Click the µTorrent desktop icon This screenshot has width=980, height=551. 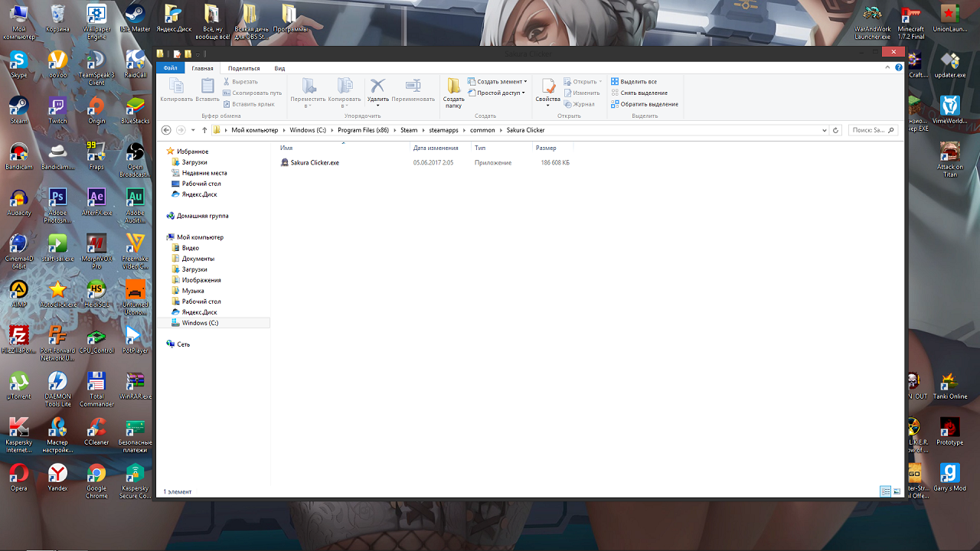pos(18,385)
